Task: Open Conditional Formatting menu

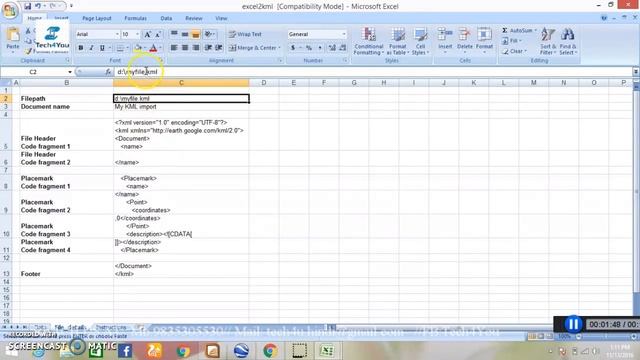Action: pyautogui.click(x=369, y=41)
